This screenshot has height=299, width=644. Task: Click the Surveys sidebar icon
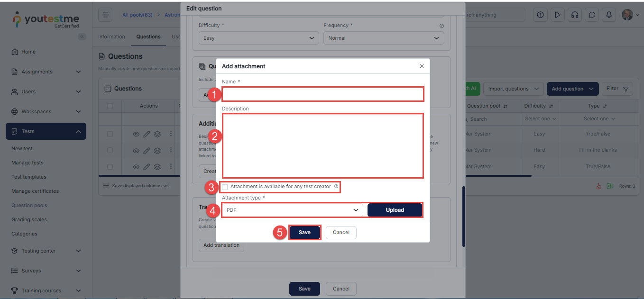[15, 271]
